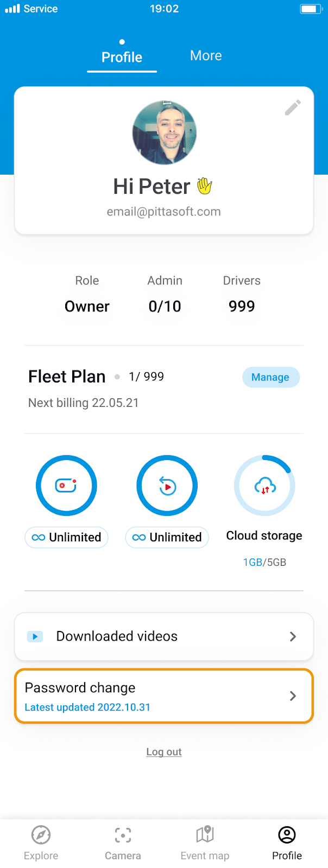Tap Peter's profile photo
The width and height of the screenshot is (328, 868).
pos(164,133)
